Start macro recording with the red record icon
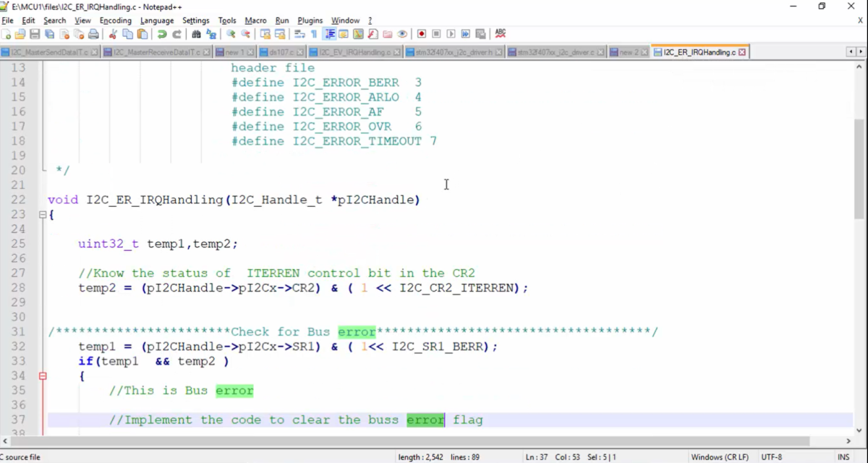 click(422, 34)
